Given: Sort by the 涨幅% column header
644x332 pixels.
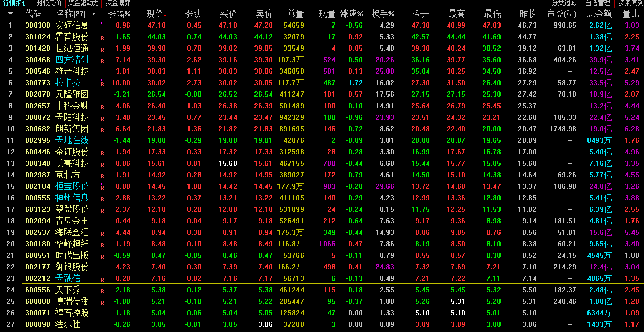Looking at the screenshot, I should point(119,14).
